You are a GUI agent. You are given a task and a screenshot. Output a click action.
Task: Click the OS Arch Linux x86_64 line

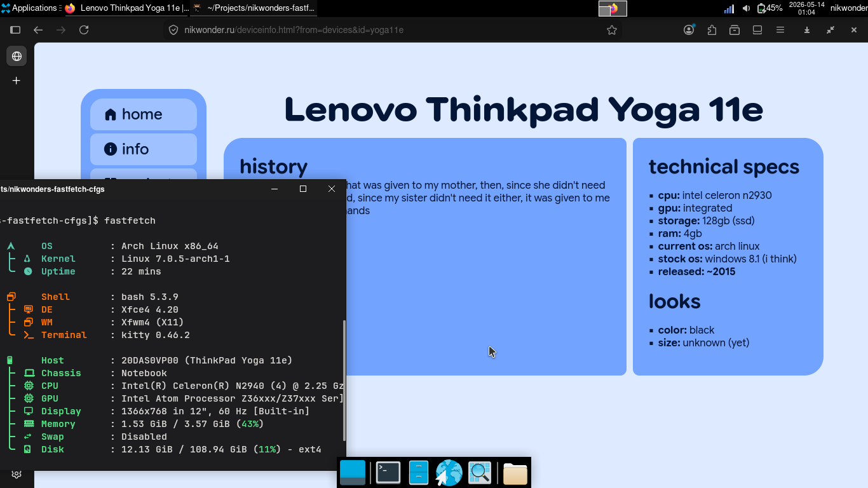coord(112,246)
